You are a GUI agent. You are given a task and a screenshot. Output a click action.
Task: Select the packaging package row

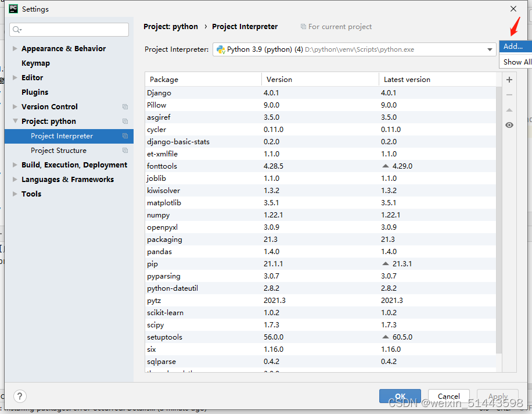click(320, 240)
